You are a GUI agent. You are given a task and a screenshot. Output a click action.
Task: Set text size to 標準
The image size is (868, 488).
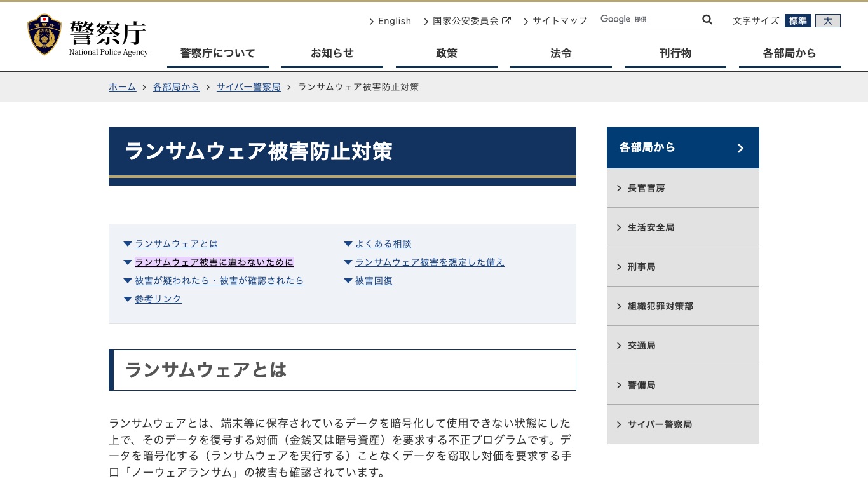point(798,21)
